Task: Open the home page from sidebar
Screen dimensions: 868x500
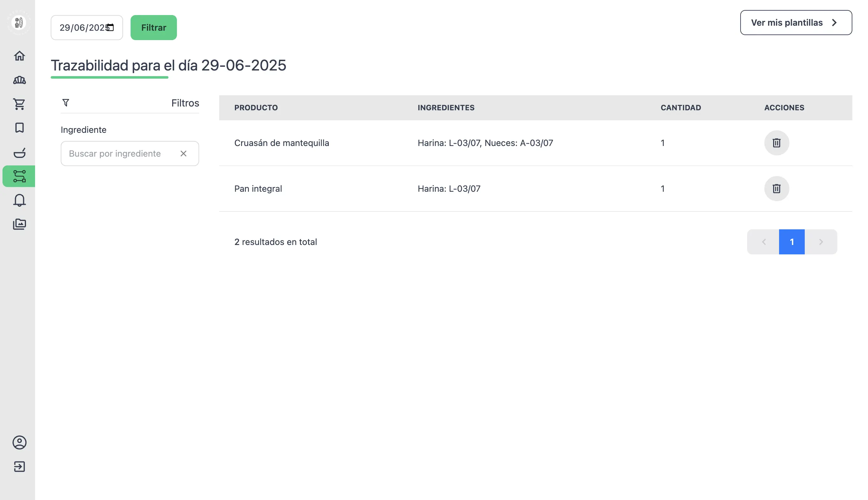Action: click(19, 56)
